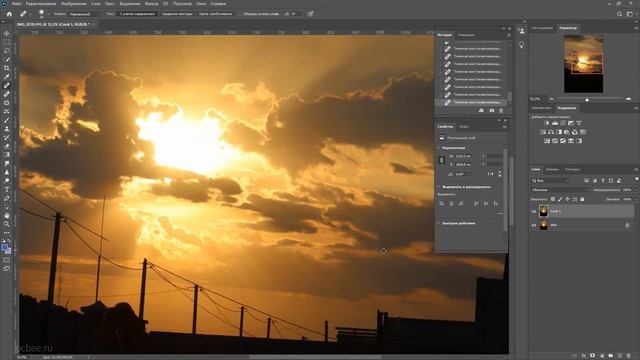Hide the Фон layer
Image resolution: width=640 pixels, height=360 pixels.
point(533,225)
